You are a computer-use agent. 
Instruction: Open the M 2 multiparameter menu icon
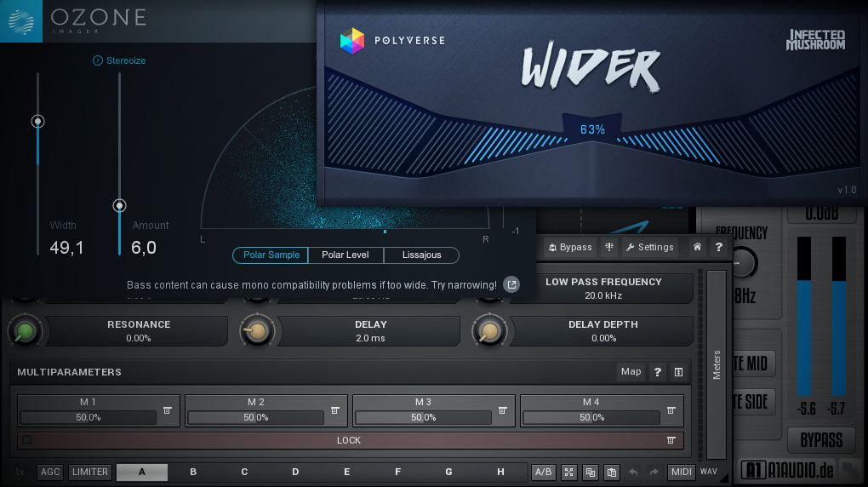click(335, 410)
